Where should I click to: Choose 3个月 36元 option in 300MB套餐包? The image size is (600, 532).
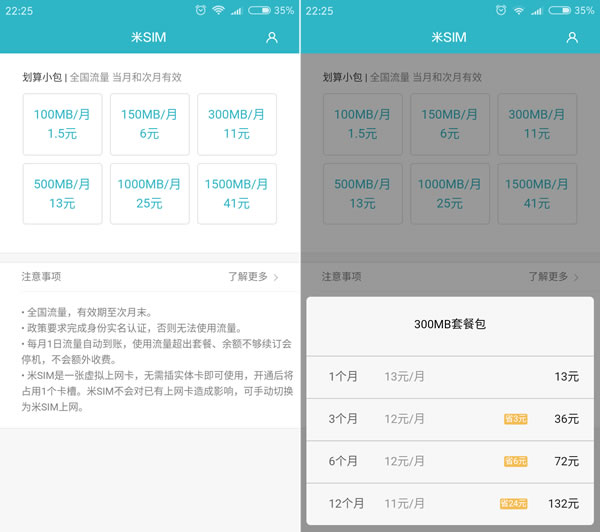[x=450, y=419]
